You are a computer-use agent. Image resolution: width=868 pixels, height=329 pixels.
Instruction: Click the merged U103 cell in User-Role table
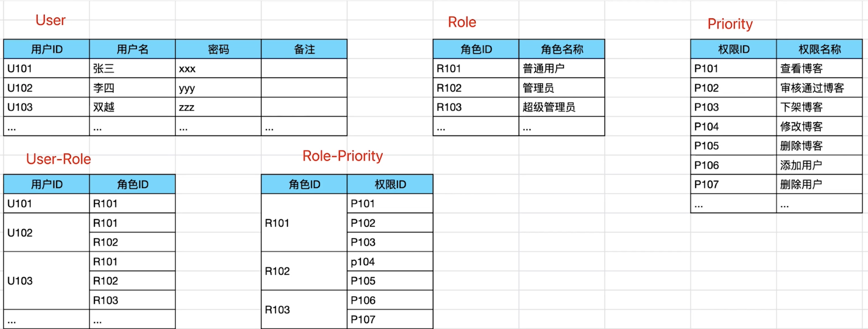(47, 281)
